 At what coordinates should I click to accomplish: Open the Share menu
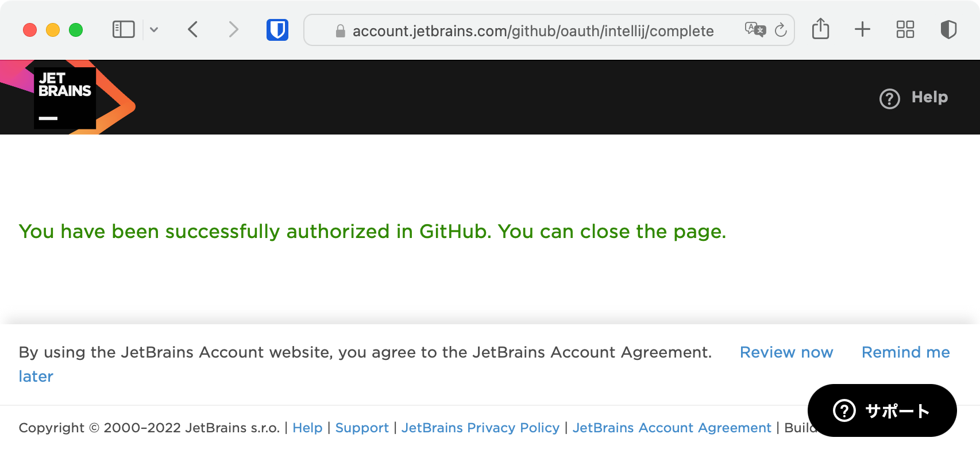tap(821, 29)
